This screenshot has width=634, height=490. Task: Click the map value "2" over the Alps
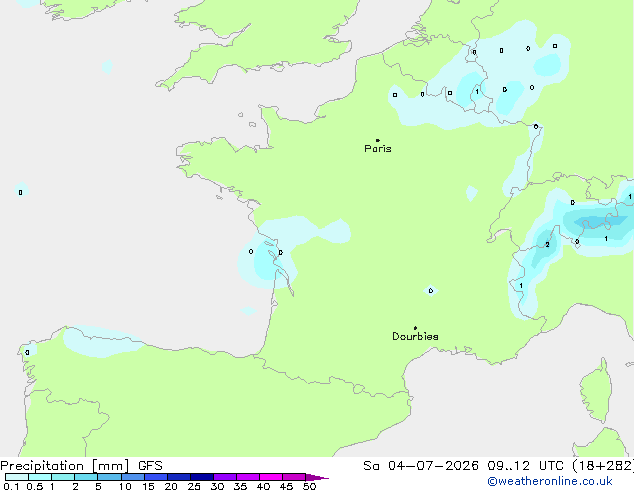pos(547,245)
